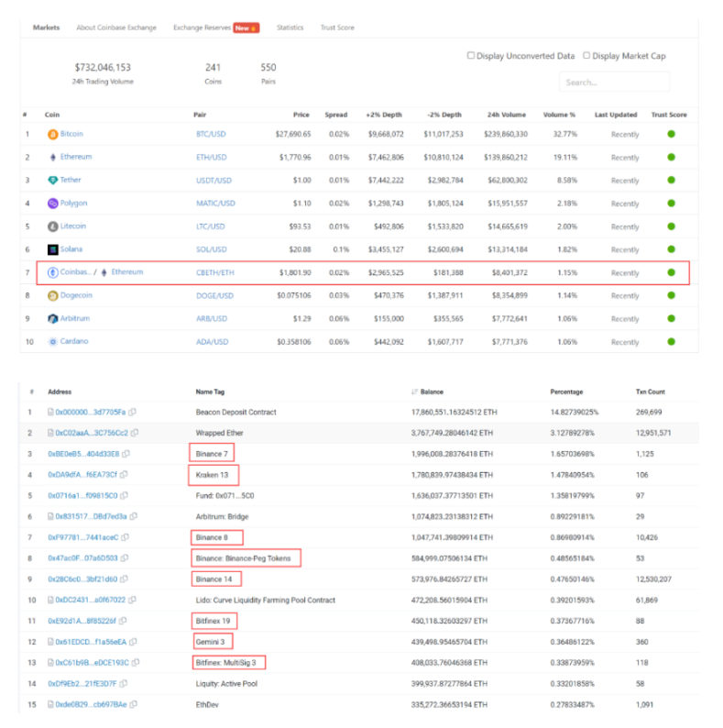Image resolution: width=723 pixels, height=728 pixels.
Task: Click the Wrapped Ether name tag
Action: click(220, 433)
